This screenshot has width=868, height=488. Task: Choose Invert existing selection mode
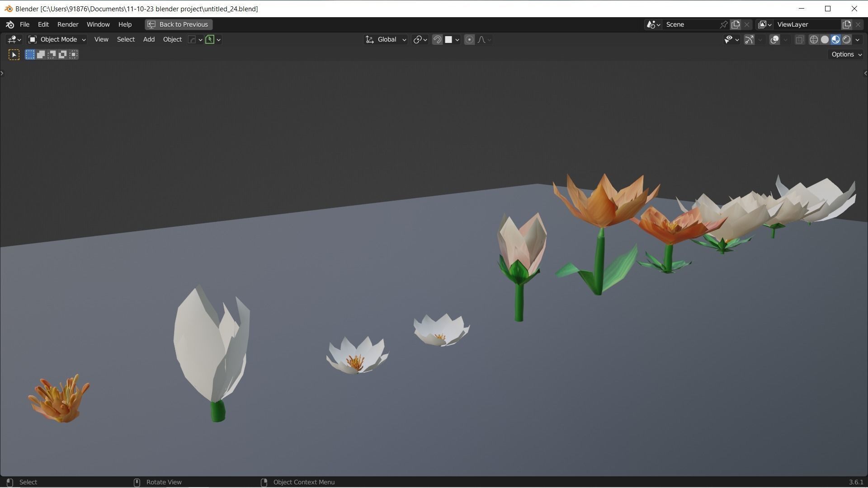62,55
